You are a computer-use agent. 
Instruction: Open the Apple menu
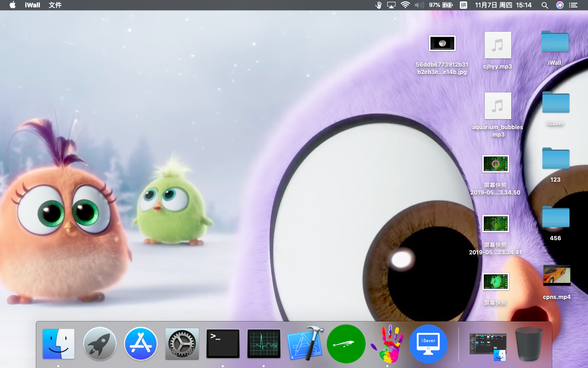pyautogui.click(x=12, y=5)
